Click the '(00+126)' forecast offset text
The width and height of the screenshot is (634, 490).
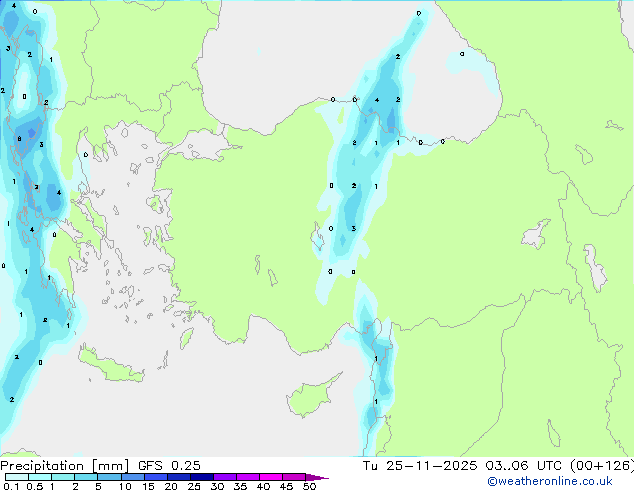(602, 466)
